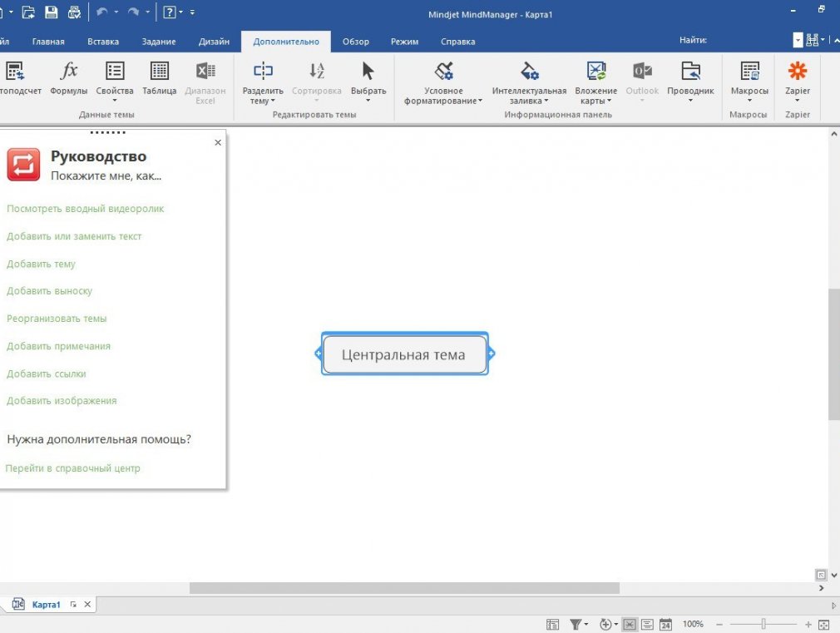
Task: Click the Сортировка sort icon
Action: [x=317, y=71]
